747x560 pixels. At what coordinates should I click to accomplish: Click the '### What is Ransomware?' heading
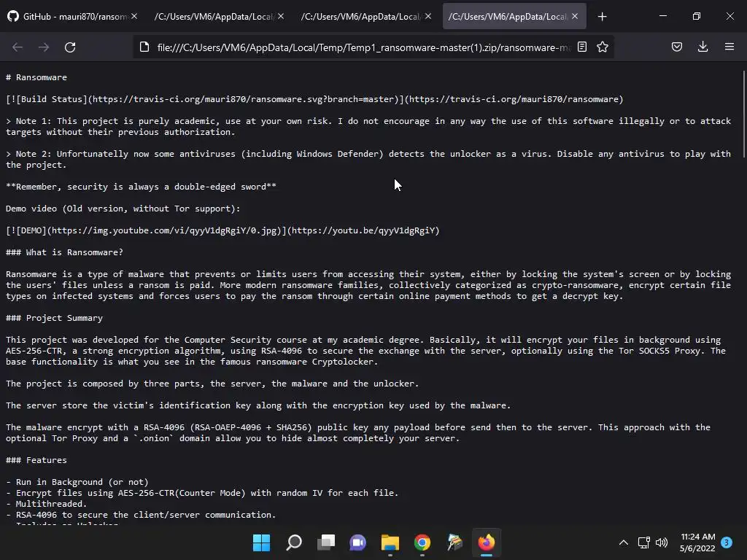point(64,252)
